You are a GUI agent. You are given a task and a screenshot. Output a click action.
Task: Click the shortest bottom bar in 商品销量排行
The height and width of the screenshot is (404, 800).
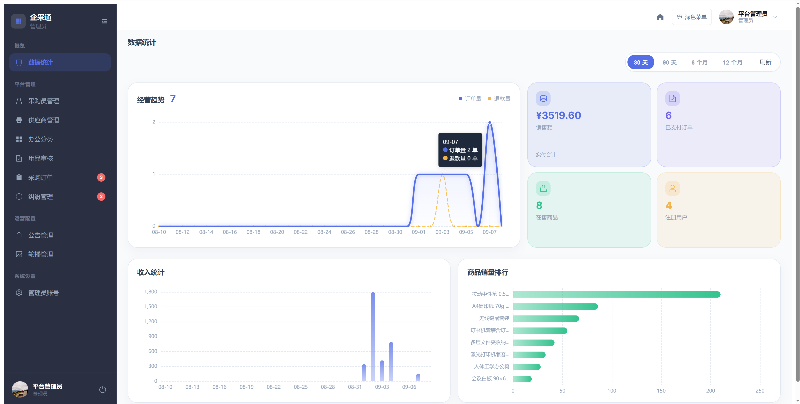(x=522, y=379)
